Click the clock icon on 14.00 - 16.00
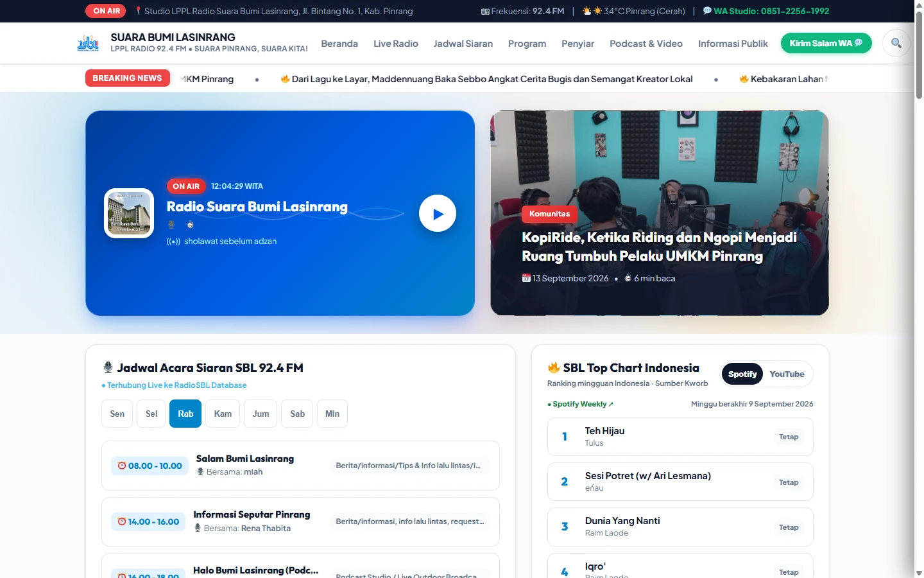Image resolution: width=924 pixels, height=578 pixels. click(122, 521)
